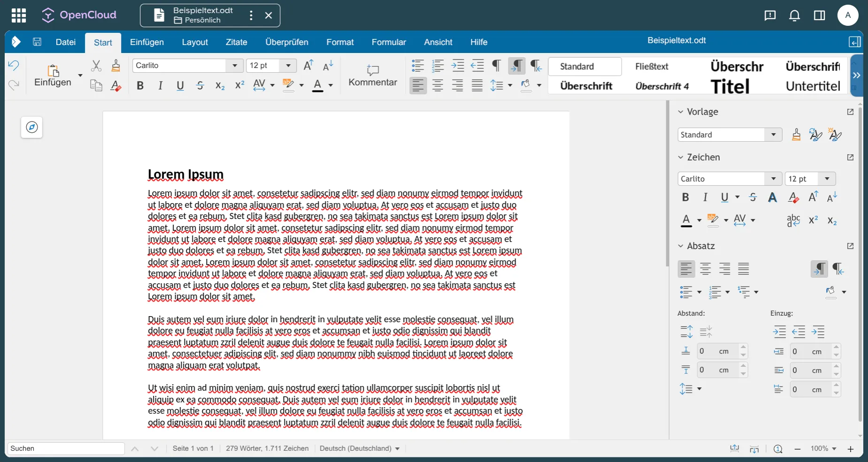
Task: Apply the Fließtext paragraph style
Action: pyautogui.click(x=652, y=67)
